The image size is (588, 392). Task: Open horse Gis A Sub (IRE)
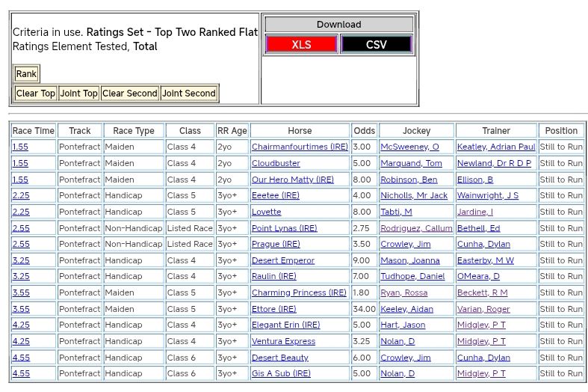tap(281, 373)
